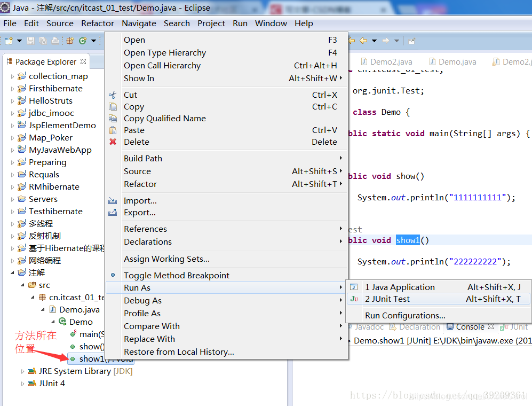This screenshot has height=406, width=532.
Task: Expand the Servers project node
Action: [x=13, y=199]
